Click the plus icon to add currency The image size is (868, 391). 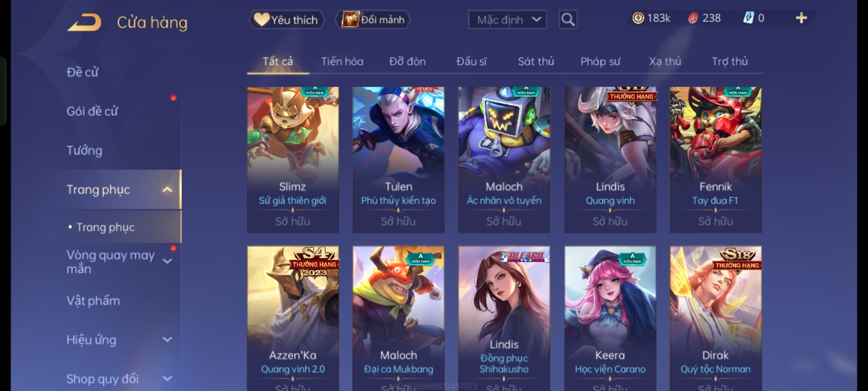(x=801, y=18)
